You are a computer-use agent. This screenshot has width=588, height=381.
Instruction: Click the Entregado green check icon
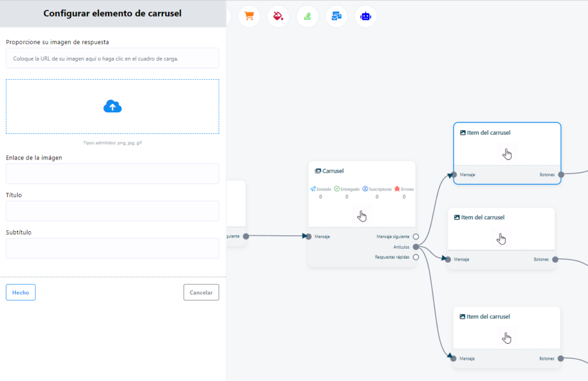click(336, 189)
